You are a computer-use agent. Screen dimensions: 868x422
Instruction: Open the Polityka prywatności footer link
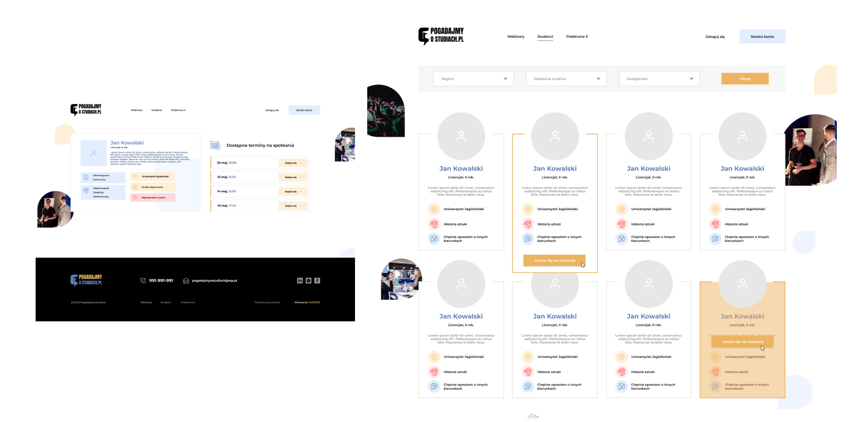[x=267, y=302]
